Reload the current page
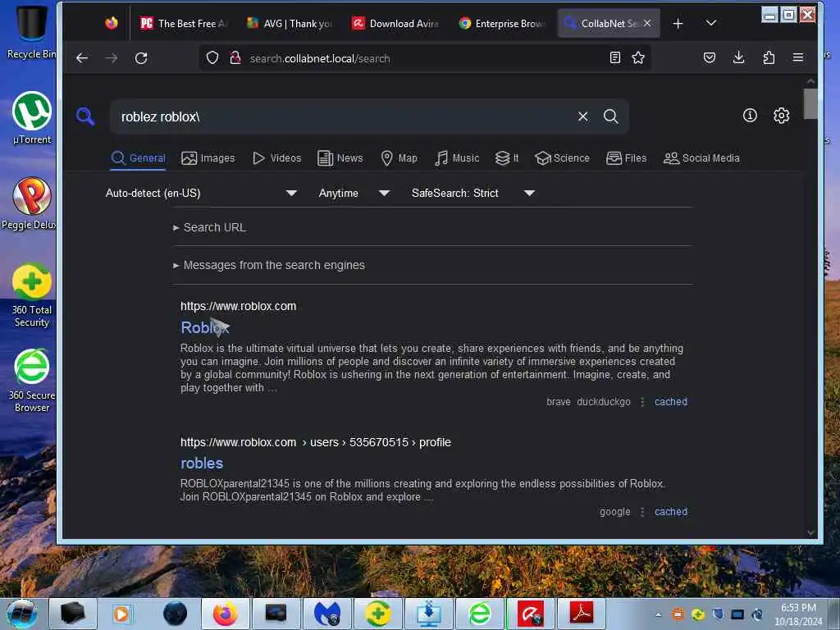840x630 pixels. (x=141, y=58)
